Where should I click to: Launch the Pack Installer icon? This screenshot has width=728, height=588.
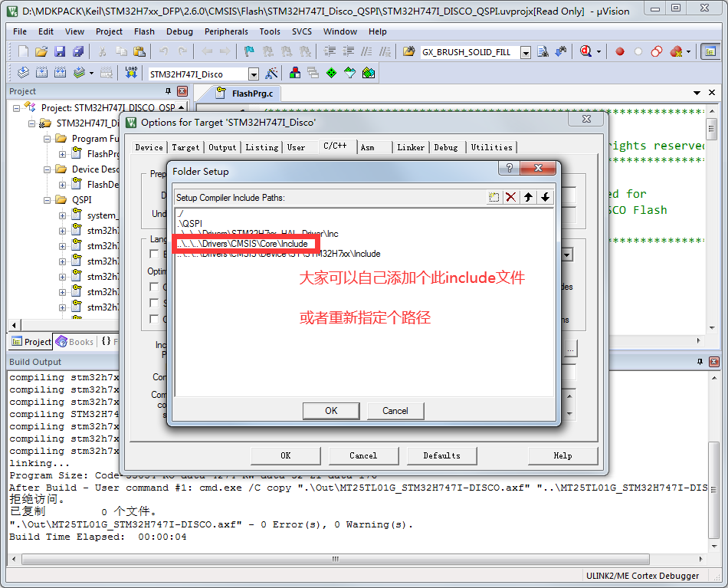(369, 73)
